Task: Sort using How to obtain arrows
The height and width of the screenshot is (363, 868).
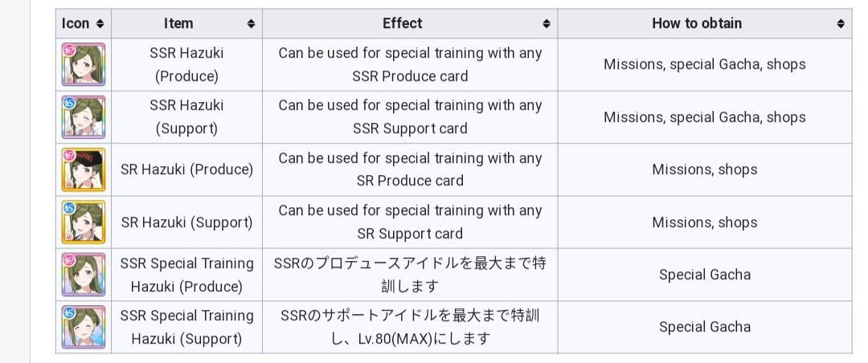Action: [841, 24]
